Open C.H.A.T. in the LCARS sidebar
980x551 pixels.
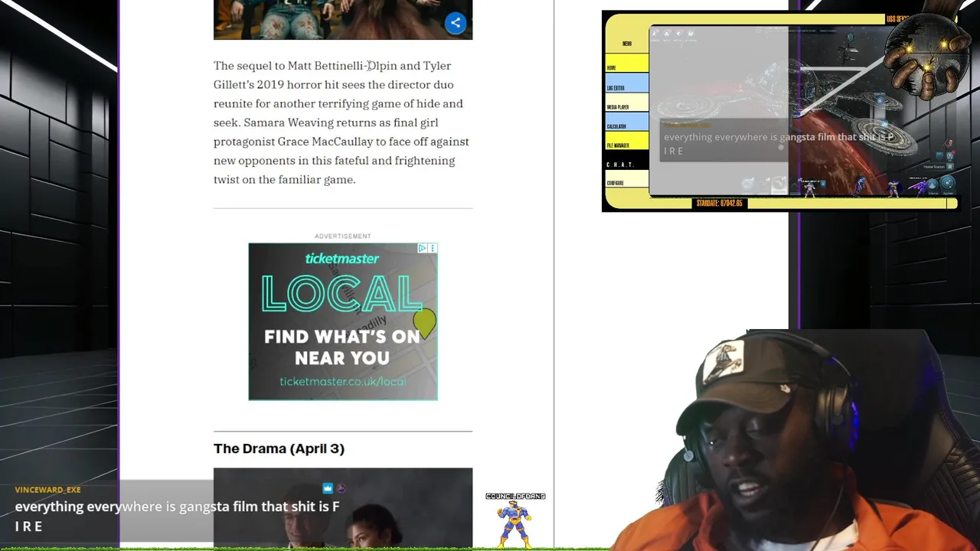[627, 160]
